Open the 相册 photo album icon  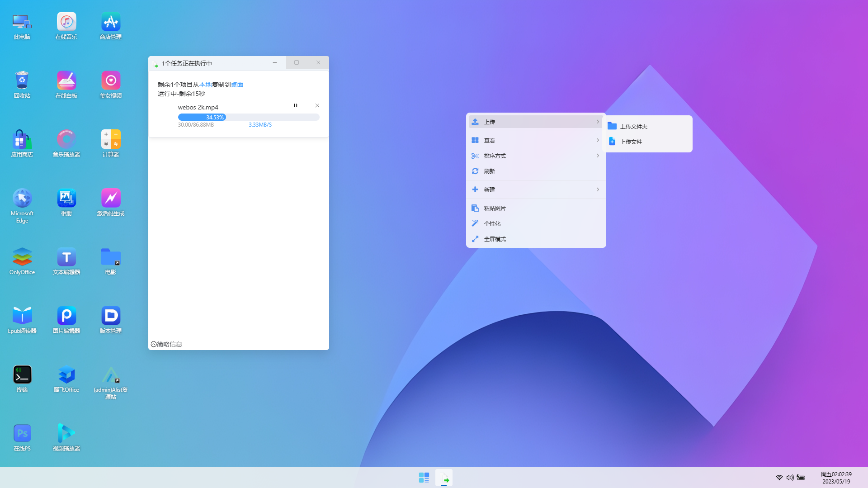tap(66, 203)
